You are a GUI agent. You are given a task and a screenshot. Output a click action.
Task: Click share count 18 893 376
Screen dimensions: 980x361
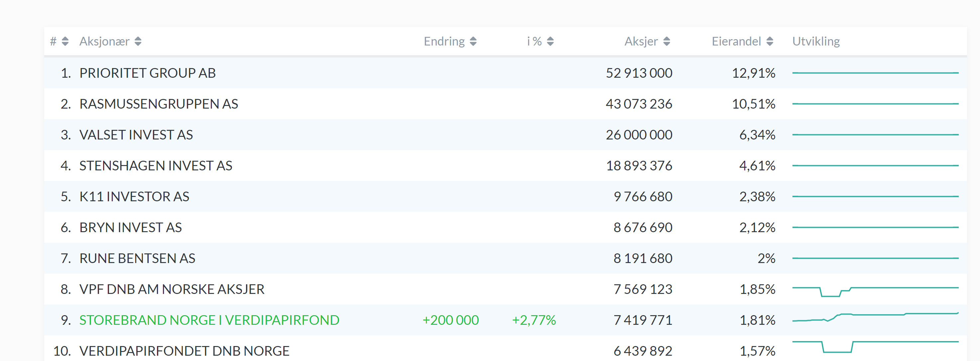pos(639,165)
